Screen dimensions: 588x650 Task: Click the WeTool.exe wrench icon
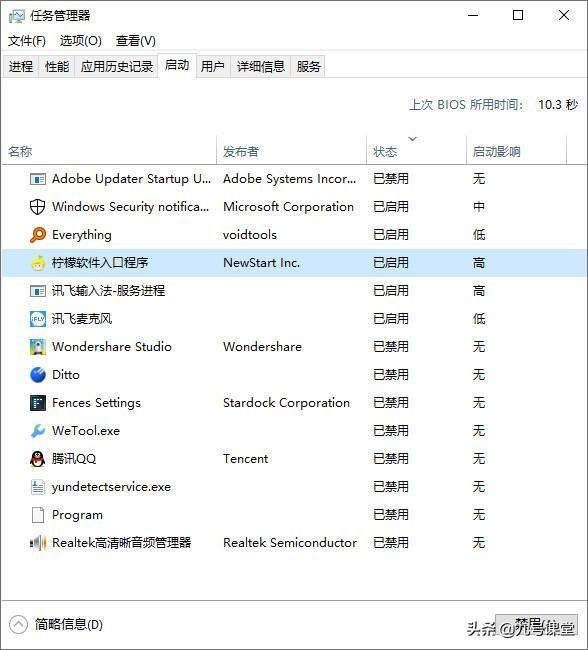coord(38,431)
